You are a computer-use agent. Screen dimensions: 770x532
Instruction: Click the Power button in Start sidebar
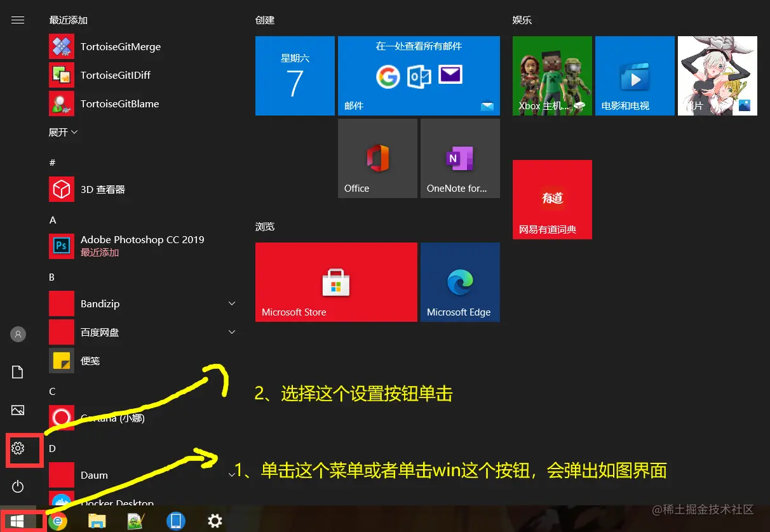(18, 487)
